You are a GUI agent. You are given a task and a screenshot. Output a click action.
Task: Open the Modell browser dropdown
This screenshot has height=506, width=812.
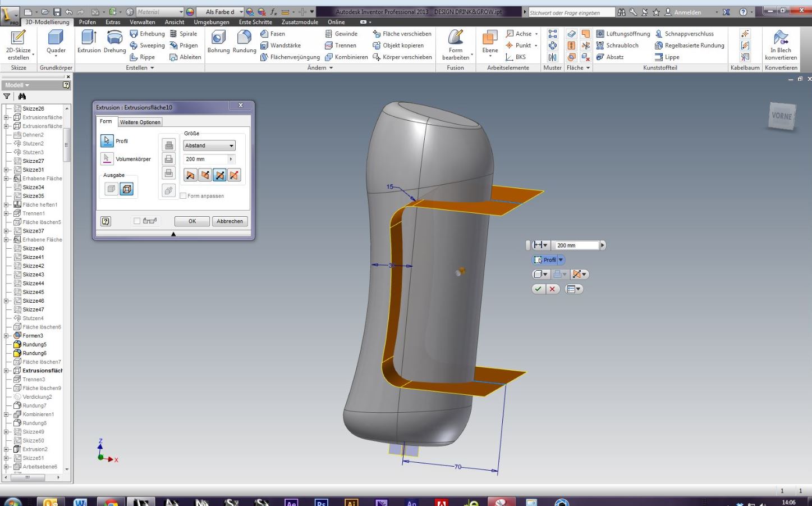[17, 85]
